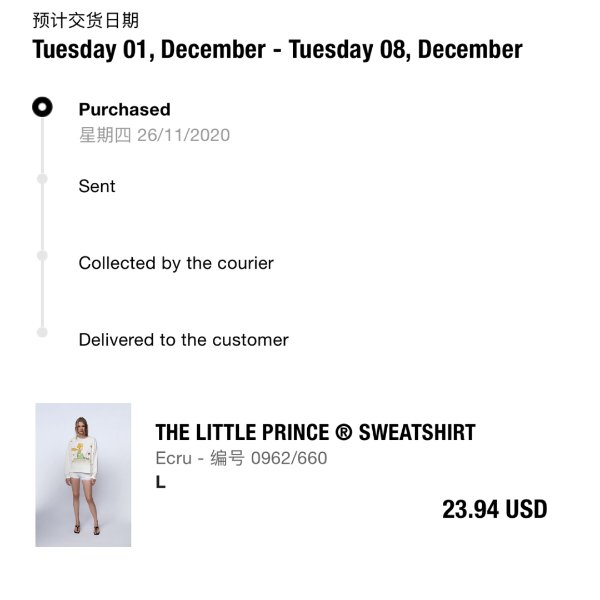Click Collected by the courier text
Viewport: 600px width, 600px height.
[x=176, y=263]
